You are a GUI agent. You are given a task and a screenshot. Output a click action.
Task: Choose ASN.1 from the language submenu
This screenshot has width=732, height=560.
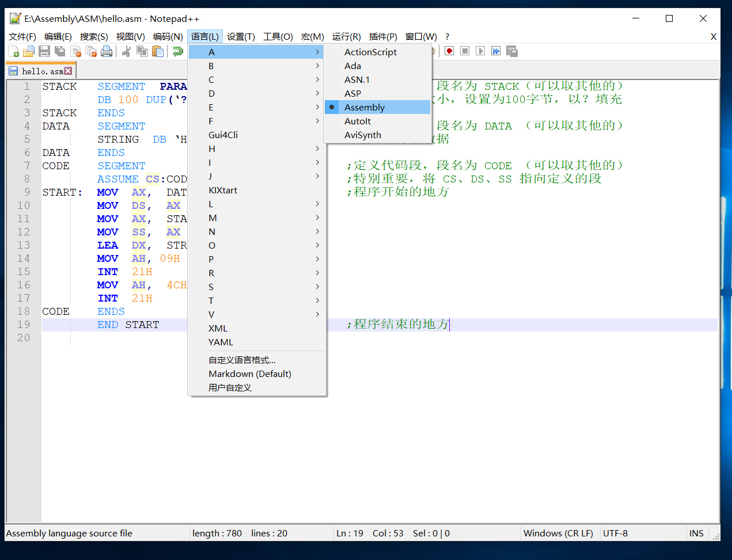pos(378,79)
